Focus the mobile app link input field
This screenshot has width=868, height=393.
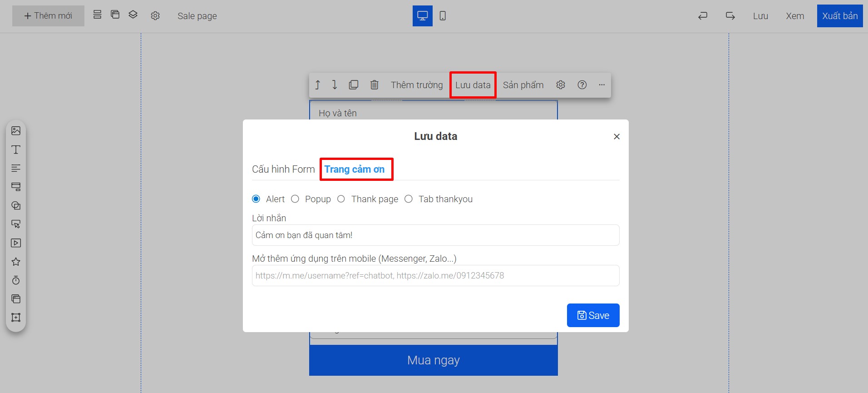pyautogui.click(x=435, y=275)
